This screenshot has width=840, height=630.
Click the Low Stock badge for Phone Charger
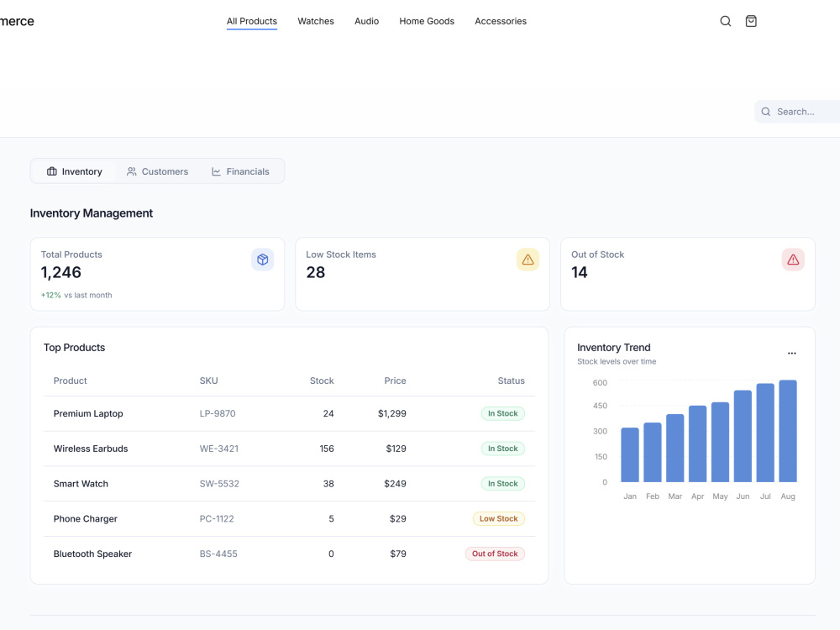tap(498, 518)
